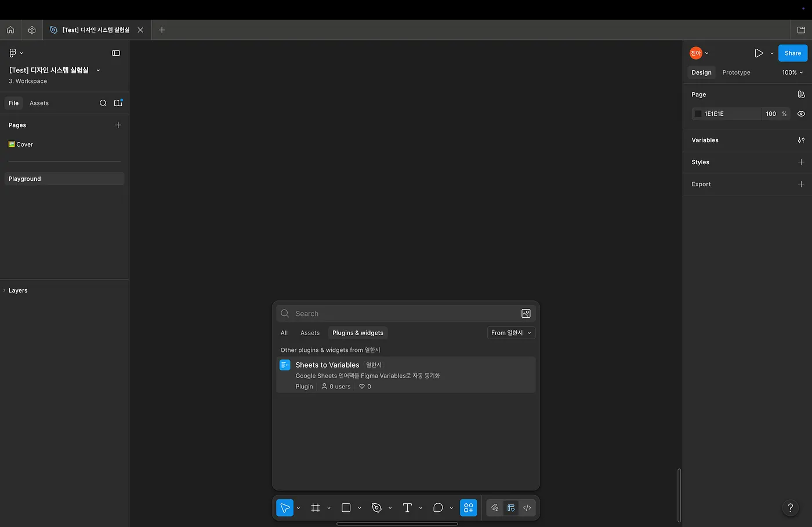Select the Frame tool

point(316,508)
